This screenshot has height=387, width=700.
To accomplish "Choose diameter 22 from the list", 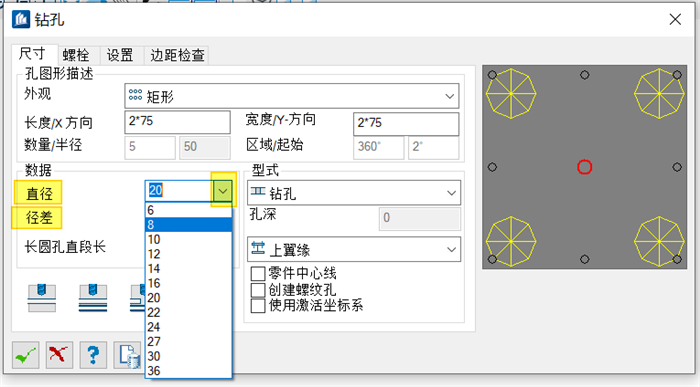I will (188, 312).
